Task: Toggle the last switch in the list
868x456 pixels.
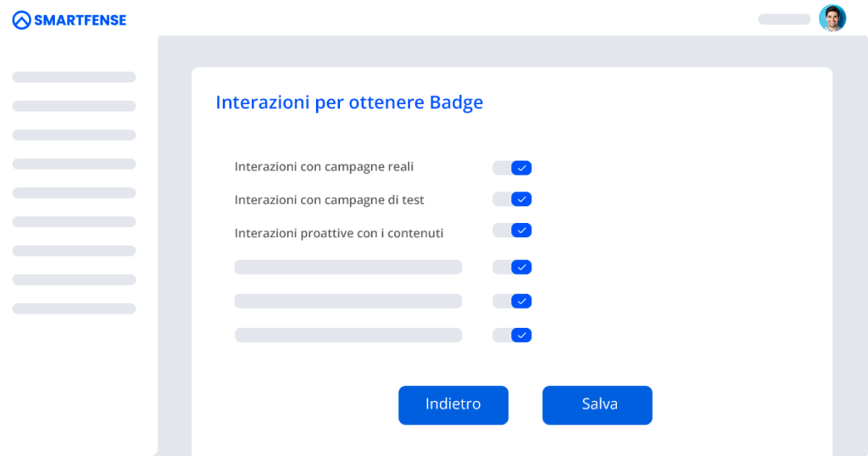Action: (x=512, y=335)
